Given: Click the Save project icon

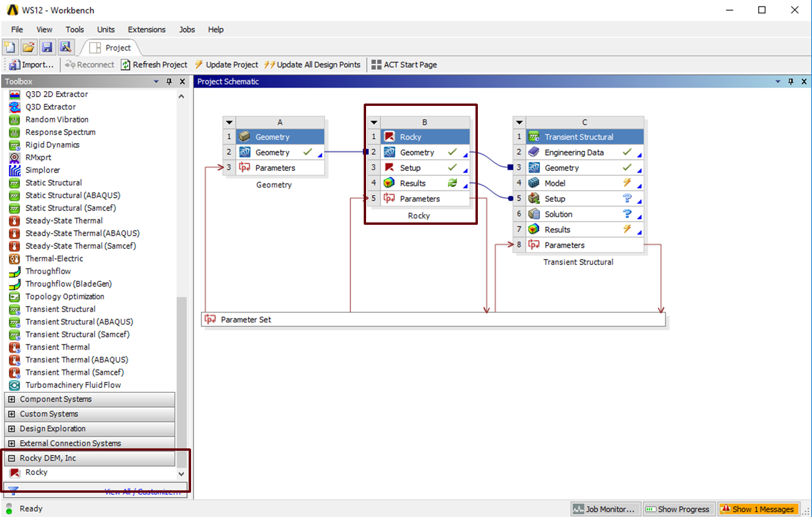Looking at the screenshot, I should point(47,47).
